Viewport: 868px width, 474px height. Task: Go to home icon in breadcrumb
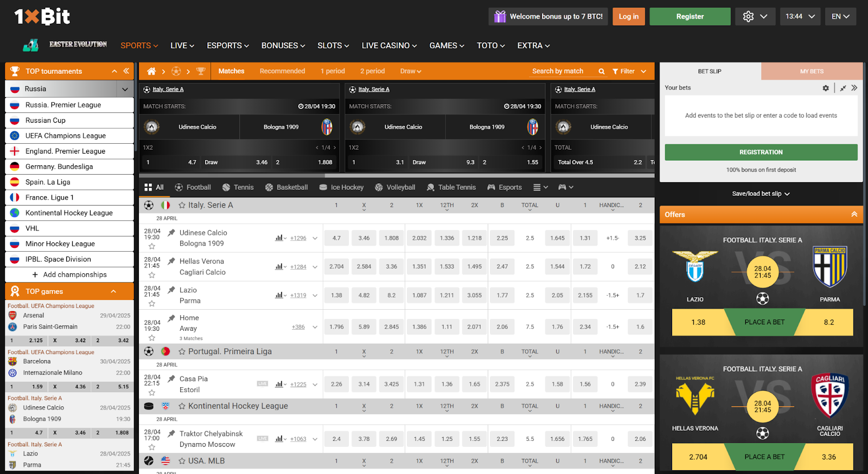coord(151,71)
